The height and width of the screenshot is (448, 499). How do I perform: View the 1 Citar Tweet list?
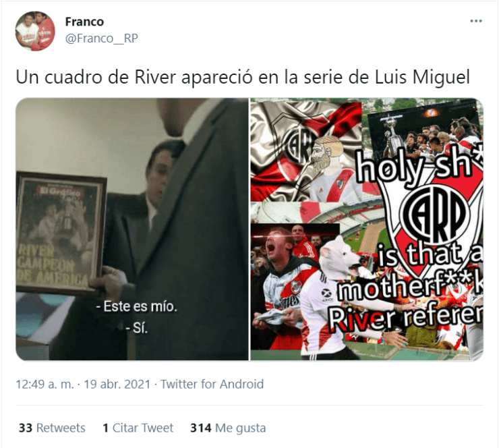click(x=138, y=428)
